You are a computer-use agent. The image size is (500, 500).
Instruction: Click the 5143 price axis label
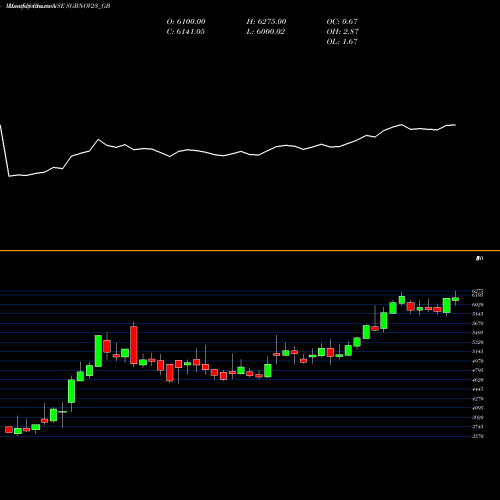pos(478,351)
